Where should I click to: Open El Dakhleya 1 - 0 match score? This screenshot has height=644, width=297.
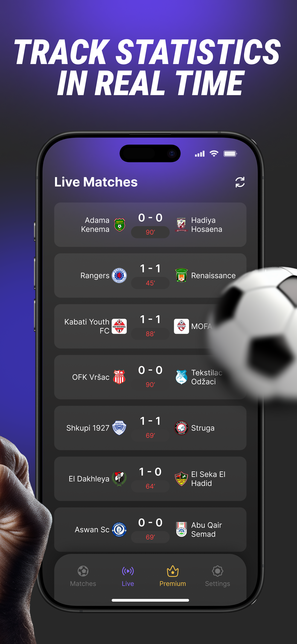[x=150, y=472]
